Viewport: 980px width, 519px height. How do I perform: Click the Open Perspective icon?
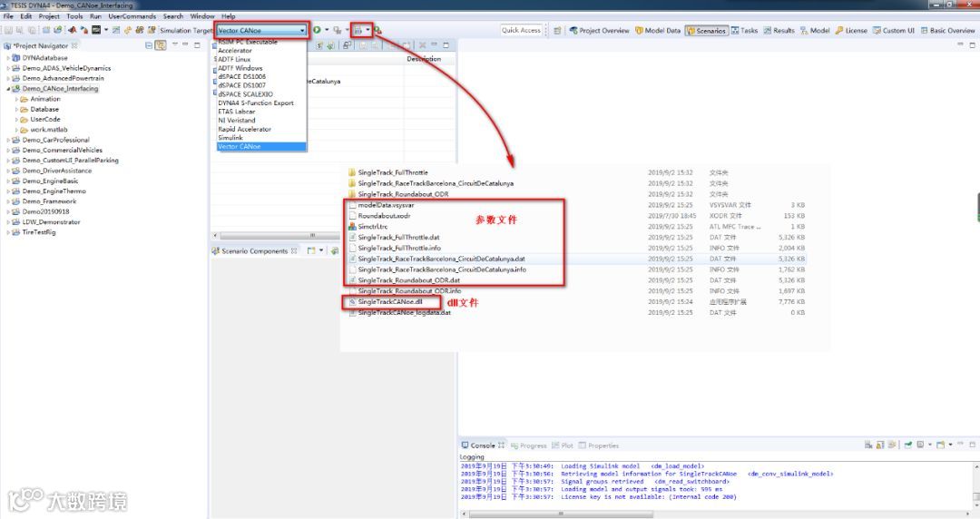pyautogui.click(x=557, y=30)
